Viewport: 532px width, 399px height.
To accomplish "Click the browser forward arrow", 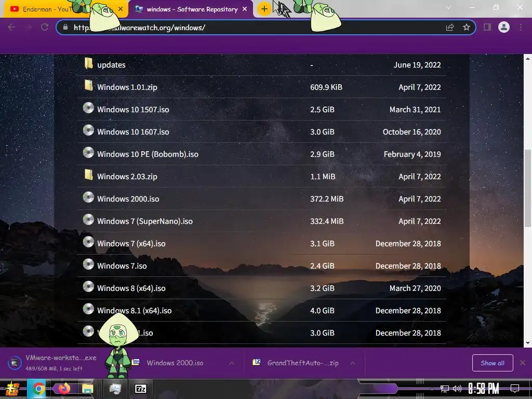I will coord(28,27).
